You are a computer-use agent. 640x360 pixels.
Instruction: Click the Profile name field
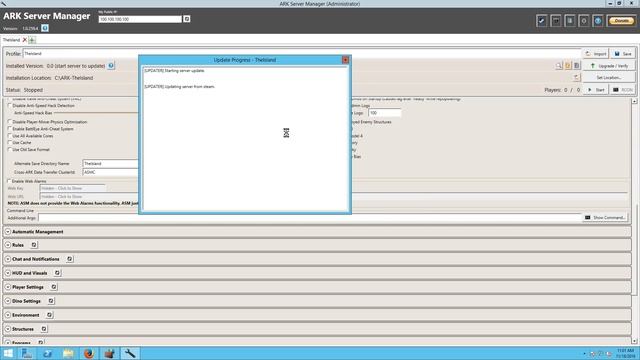(x=301, y=53)
